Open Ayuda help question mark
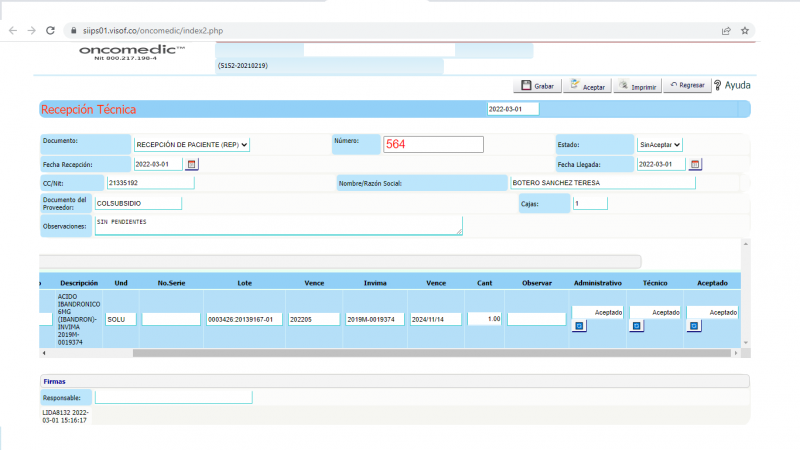800x450 pixels. pos(731,86)
